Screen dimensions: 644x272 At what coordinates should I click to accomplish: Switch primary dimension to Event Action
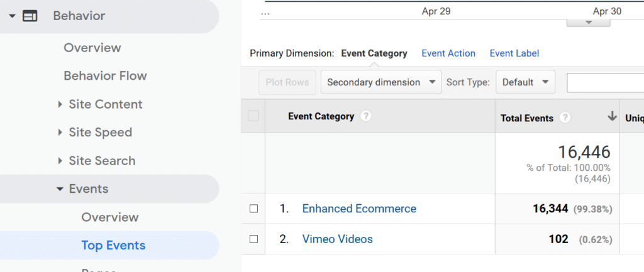(x=448, y=53)
